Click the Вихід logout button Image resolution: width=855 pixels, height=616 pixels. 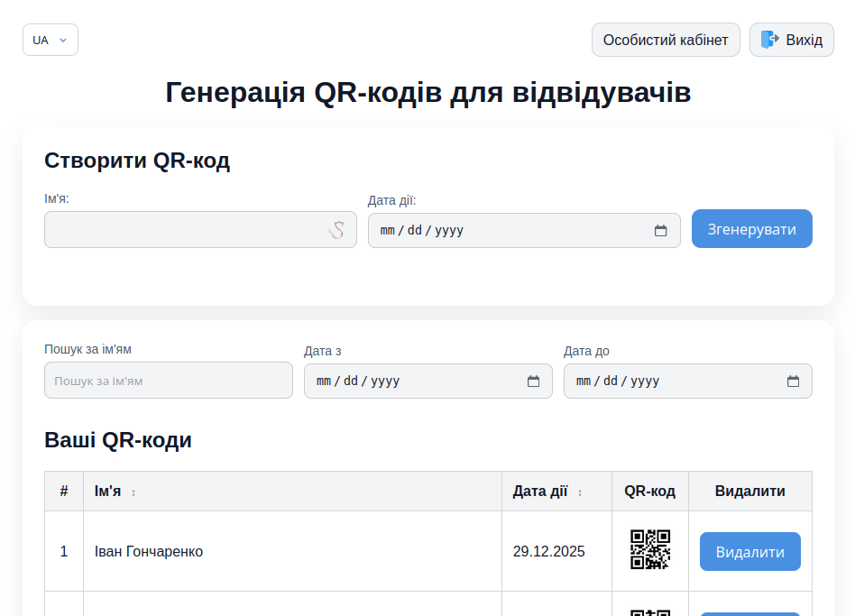[792, 40]
